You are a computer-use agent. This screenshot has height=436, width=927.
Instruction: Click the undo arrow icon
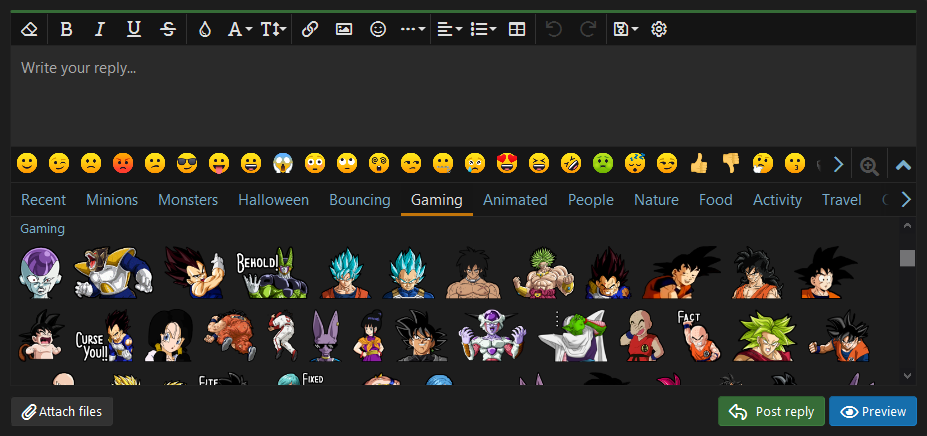click(554, 29)
